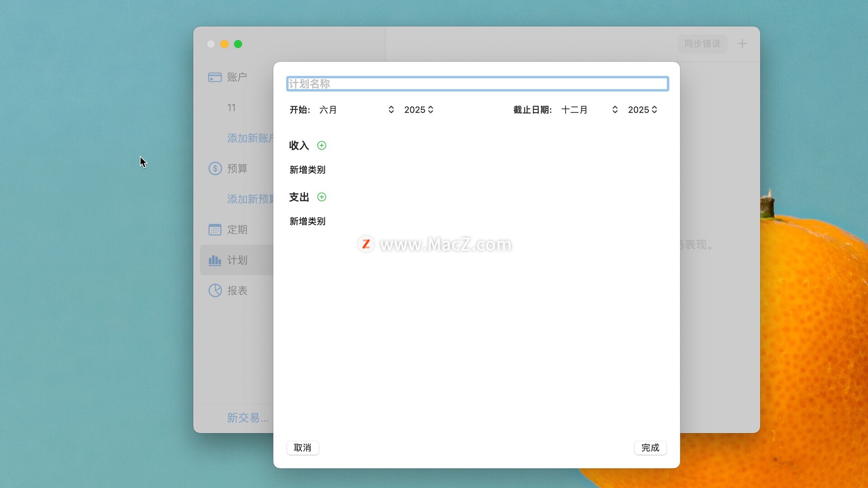Open the start year 2025 dropdown
This screenshot has width=868, height=488.
click(x=419, y=110)
